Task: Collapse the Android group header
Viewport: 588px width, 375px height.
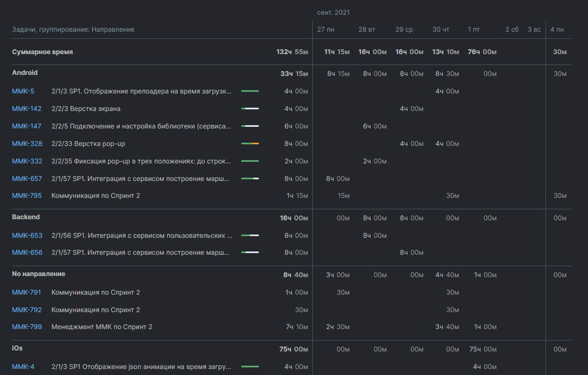Action: click(x=25, y=73)
